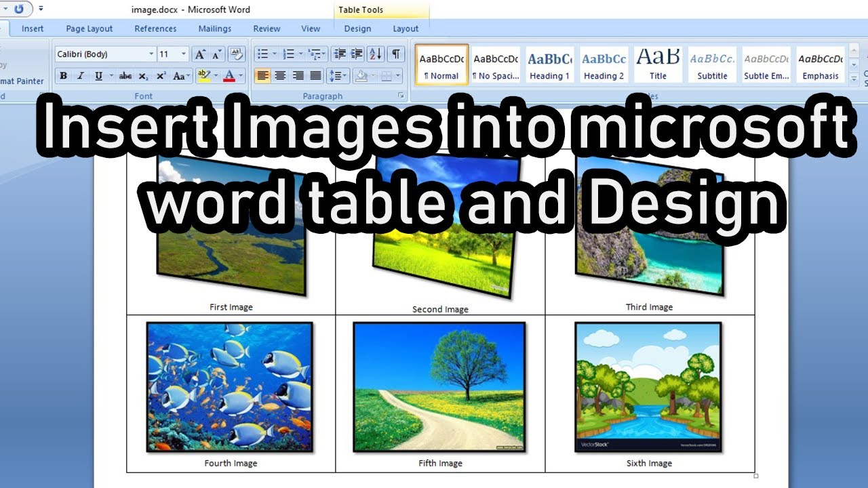Click the Change Case icon
The width and height of the screenshot is (868, 488).
(x=180, y=76)
